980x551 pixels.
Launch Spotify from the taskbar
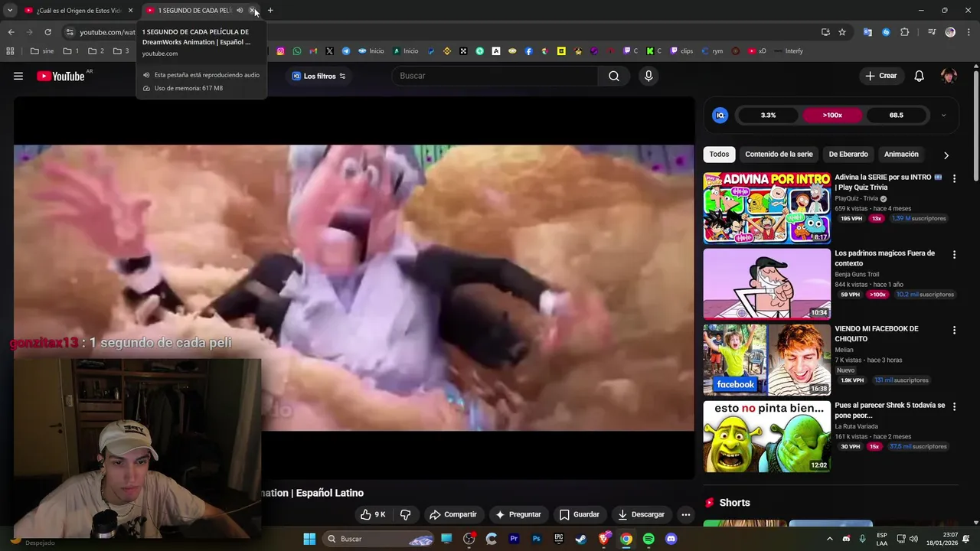coord(648,539)
